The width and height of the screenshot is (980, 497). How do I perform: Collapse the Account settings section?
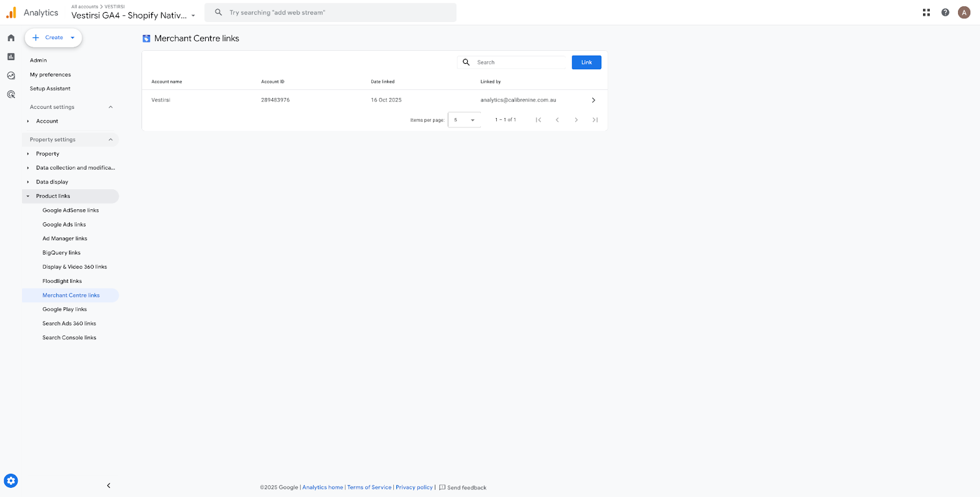(x=110, y=107)
